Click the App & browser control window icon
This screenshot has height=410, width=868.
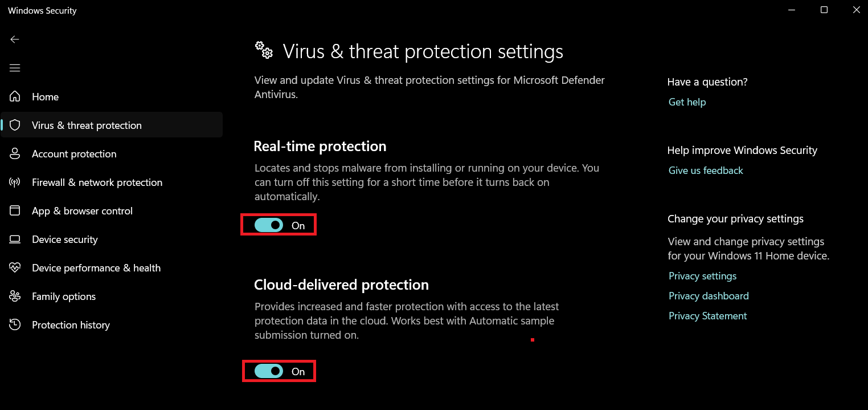coord(15,211)
